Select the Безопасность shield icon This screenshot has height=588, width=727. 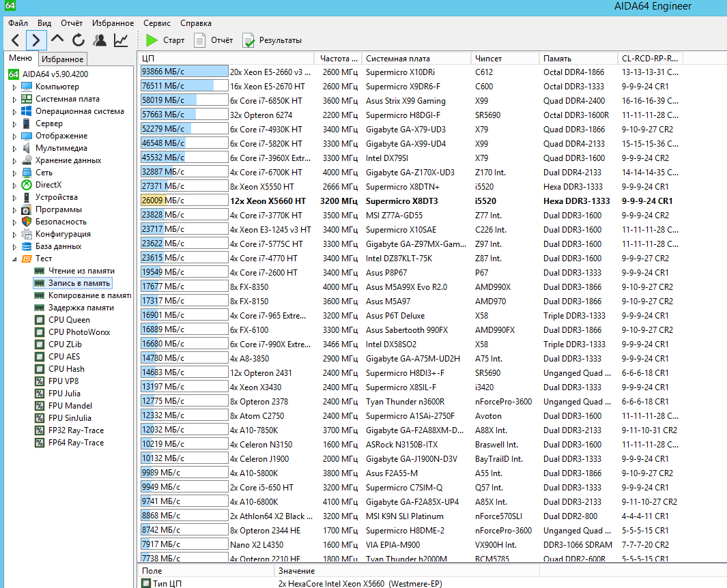tap(27, 222)
